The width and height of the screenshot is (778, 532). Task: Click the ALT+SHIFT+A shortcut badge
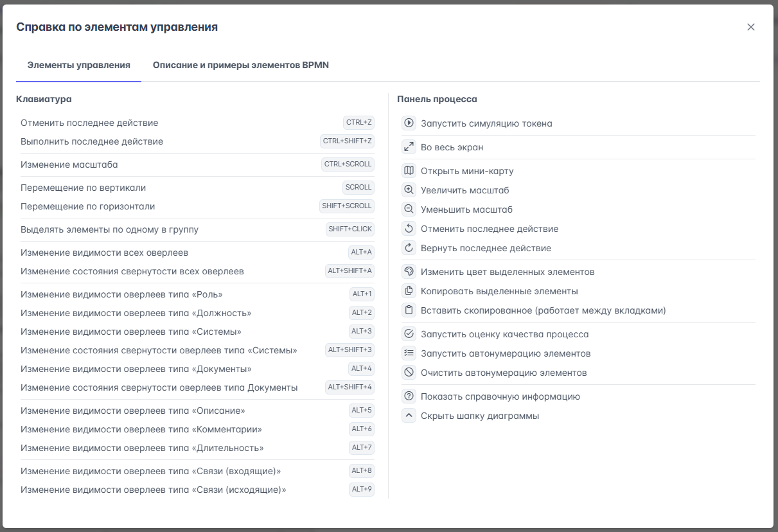coord(349,271)
